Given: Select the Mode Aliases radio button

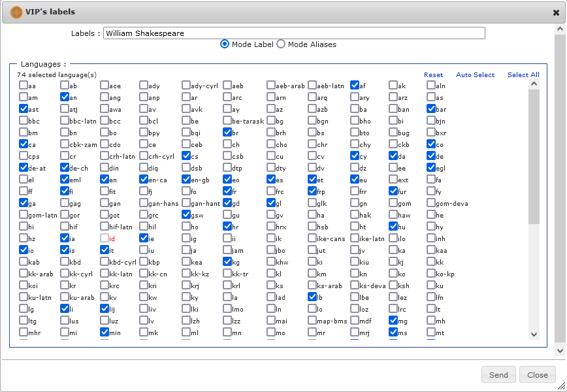Looking at the screenshot, I should point(282,44).
